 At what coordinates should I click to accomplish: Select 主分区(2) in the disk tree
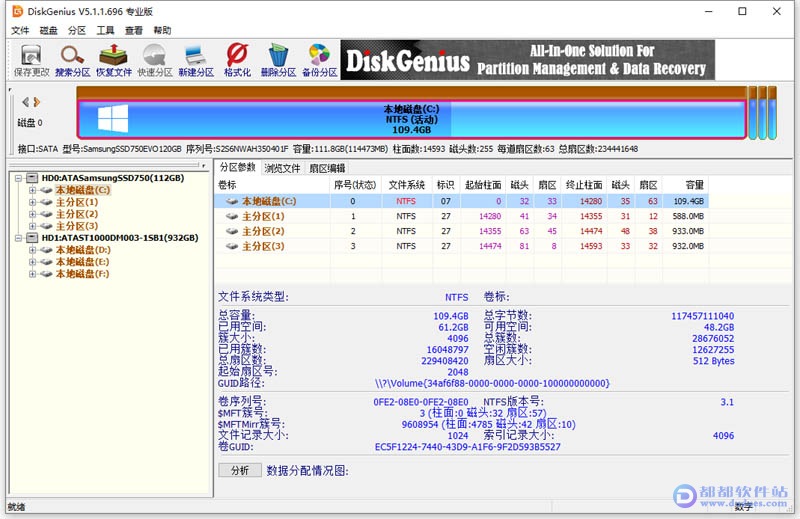(x=77, y=214)
